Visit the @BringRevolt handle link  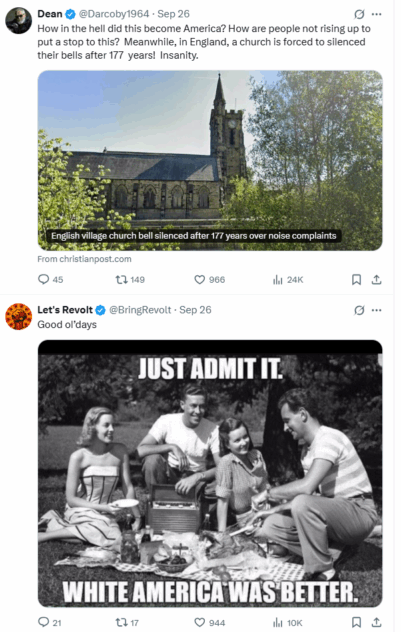(x=140, y=310)
